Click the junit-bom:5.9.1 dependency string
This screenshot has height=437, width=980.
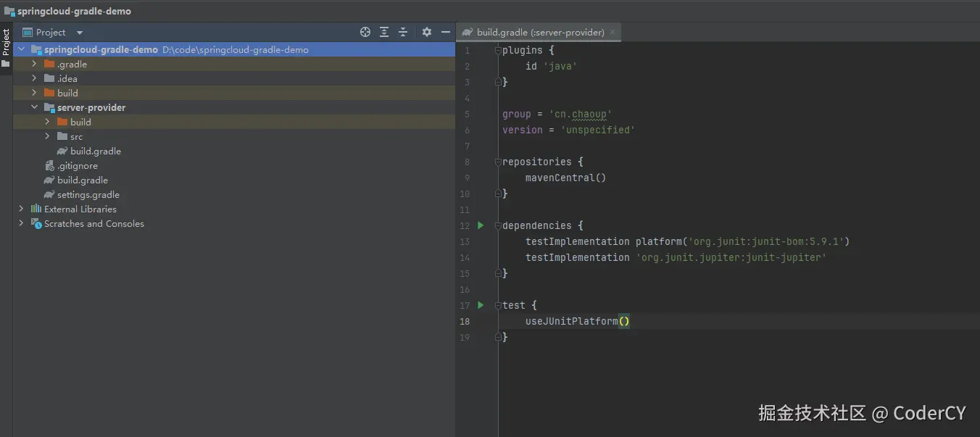[766, 241]
